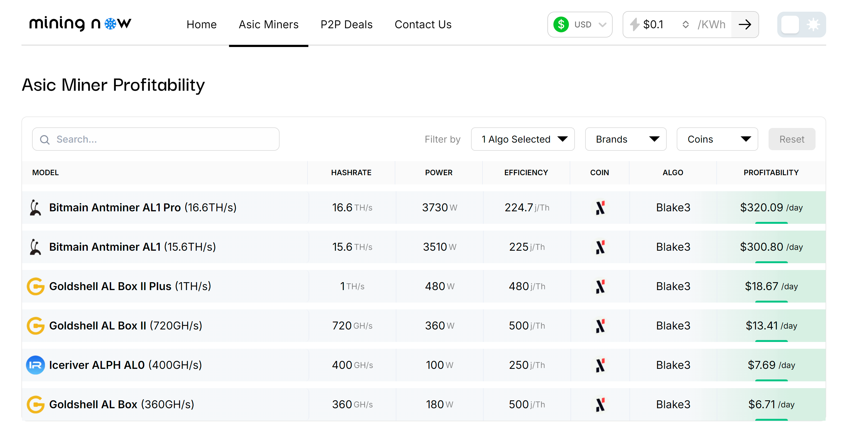Open Goldshell AL Box II (720GH/s) page
The height and width of the screenshot is (440, 868).
pyautogui.click(x=126, y=326)
